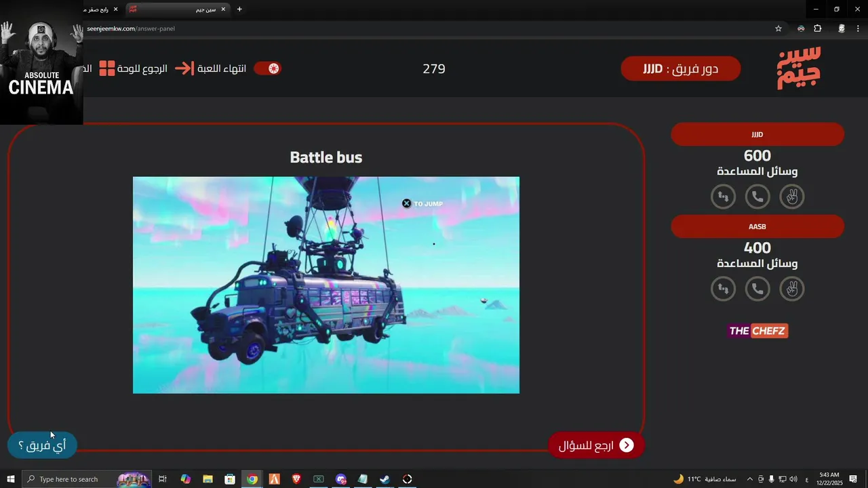This screenshot has width=868, height=488.
Task: Open the orange app icon on the taskbar
Action: click(274, 479)
